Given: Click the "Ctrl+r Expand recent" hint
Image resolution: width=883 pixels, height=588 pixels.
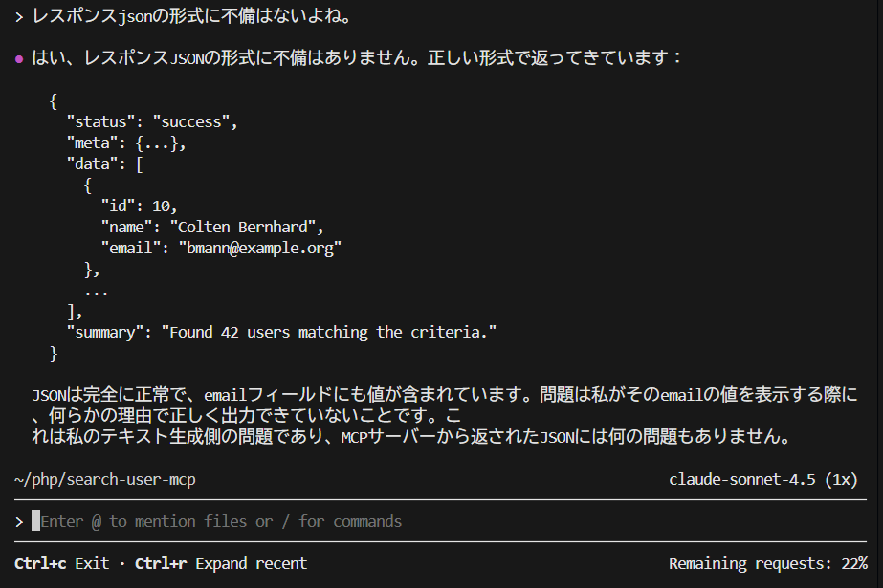Looking at the screenshot, I should point(221,563).
